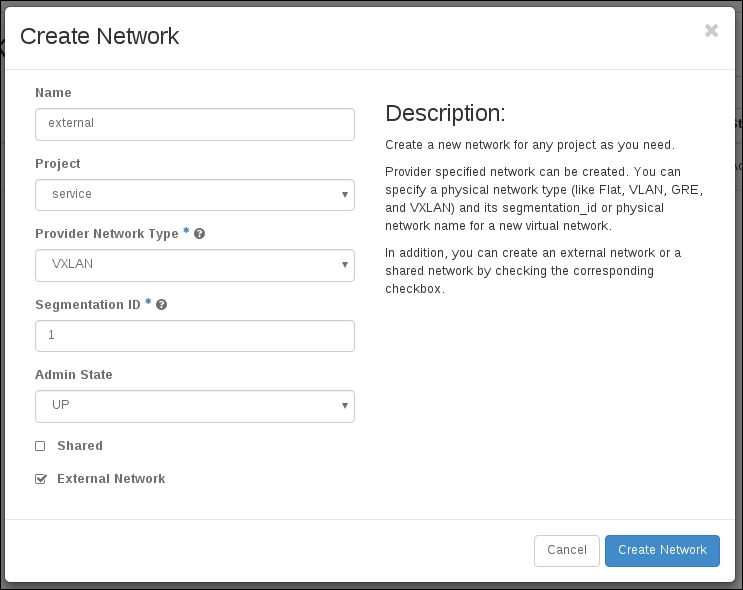Uncheck the External Network checkbox
The width and height of the screenshot is (743, 590).
(x=41, y=479)
